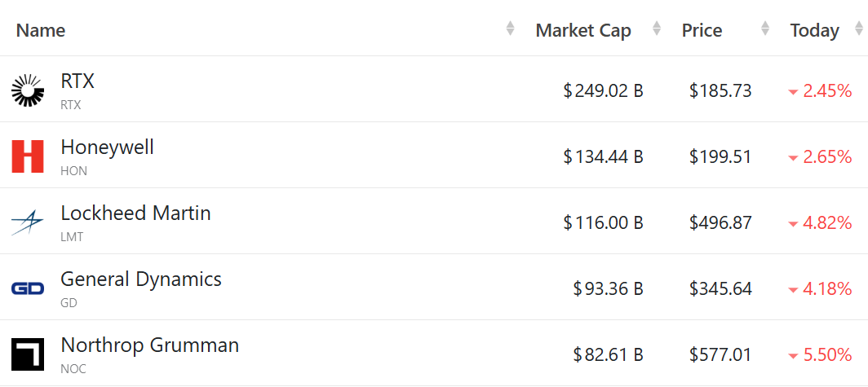Click the Northrop Grumman black logo
Image resolution: width=868 pixels, height=387 pixels.
point(28,354)
